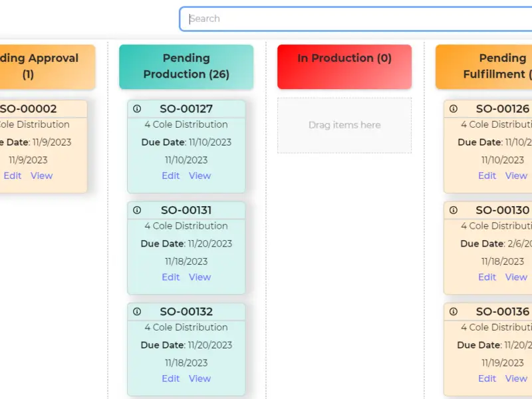Select the SO-00132 card title
The image size is (532, 399).
(186, 312)
